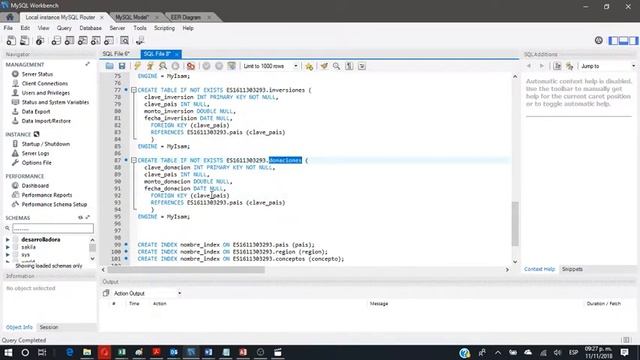640x360 pixels.
Task: Open the Database menu
Action: click(x=91, y=28)
